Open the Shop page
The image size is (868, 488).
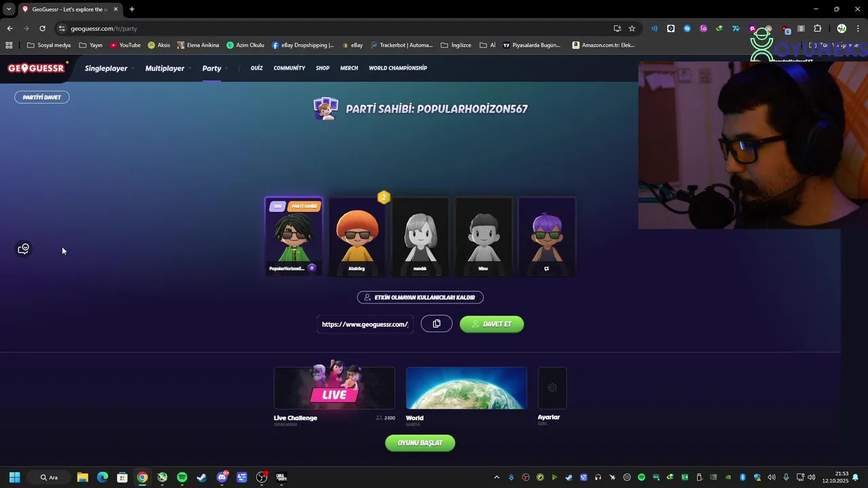(x=322, y=68)
